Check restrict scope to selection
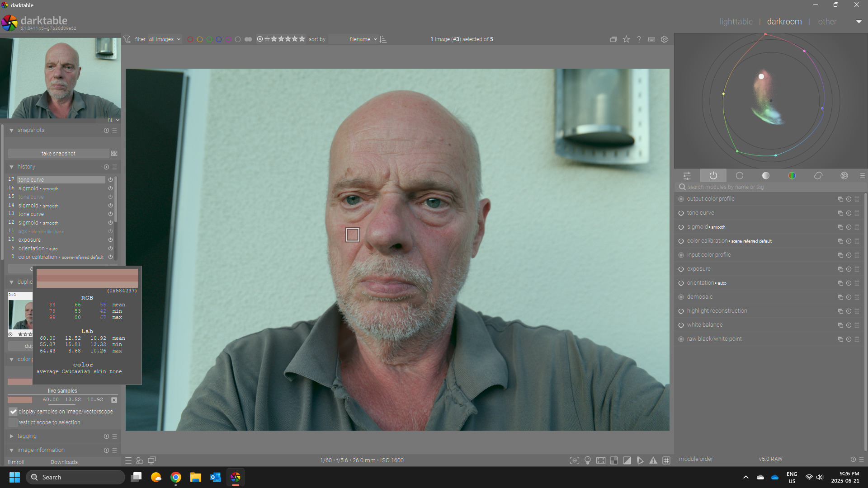 coord(13,422)
